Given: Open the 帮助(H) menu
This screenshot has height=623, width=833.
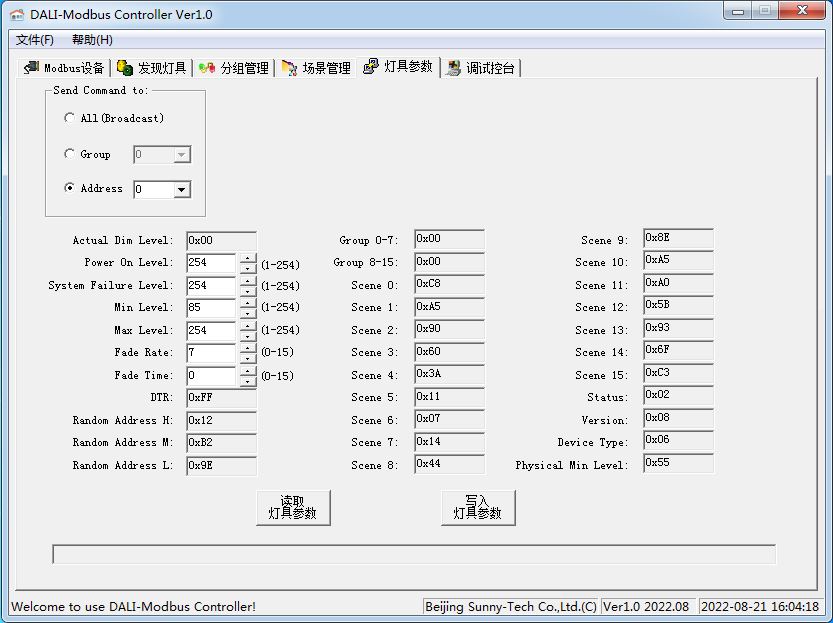Looking at the screenshot, I should [92, 40].
